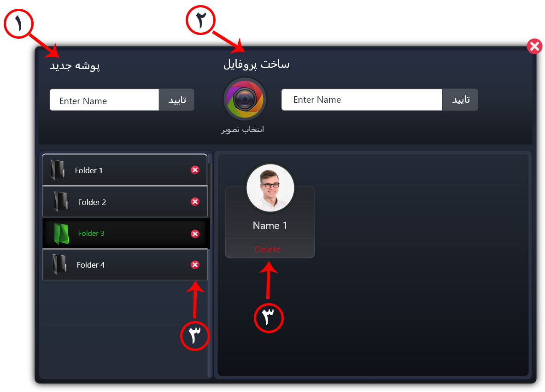The width and height of the screenshot is (545, 392).
Task: Click the folder list scrollbar
Action: [x=210, y=187]
